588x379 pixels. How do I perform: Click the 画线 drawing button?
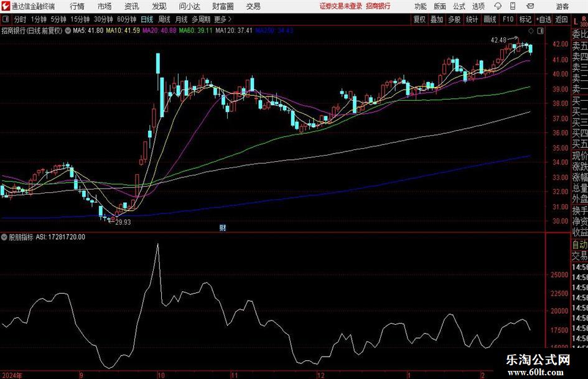[x=490, y=19]
